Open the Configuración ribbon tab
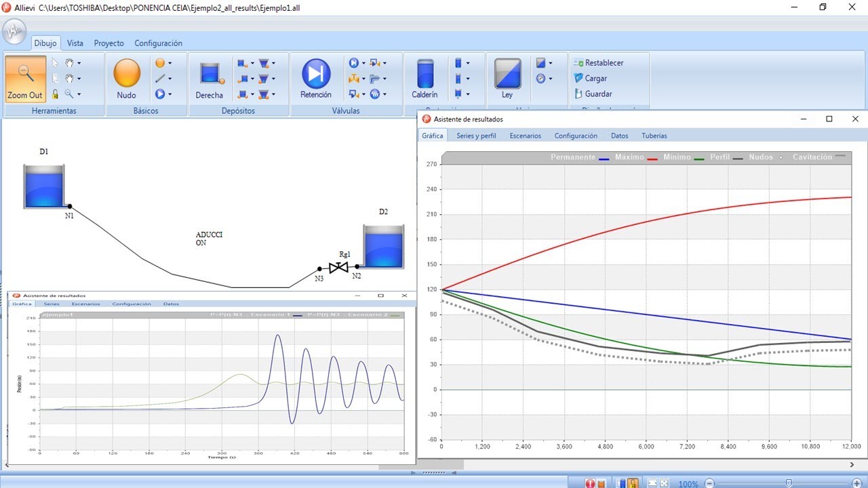Image resolution: width=868 pixels, height=488 pixels. 158,43
